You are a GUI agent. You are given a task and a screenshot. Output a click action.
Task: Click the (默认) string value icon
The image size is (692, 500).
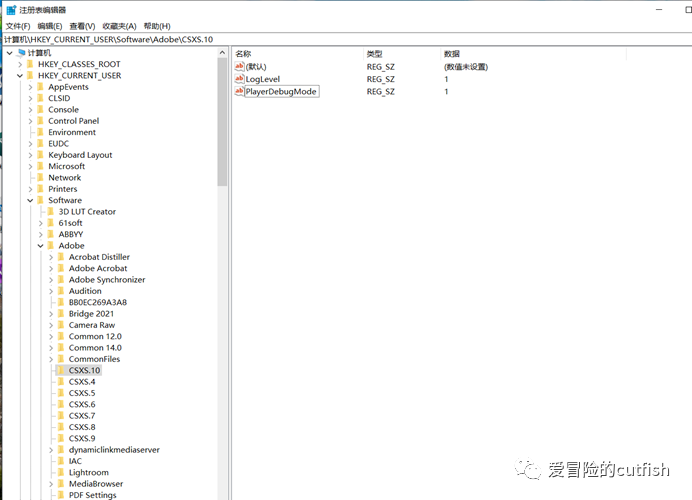239,67
